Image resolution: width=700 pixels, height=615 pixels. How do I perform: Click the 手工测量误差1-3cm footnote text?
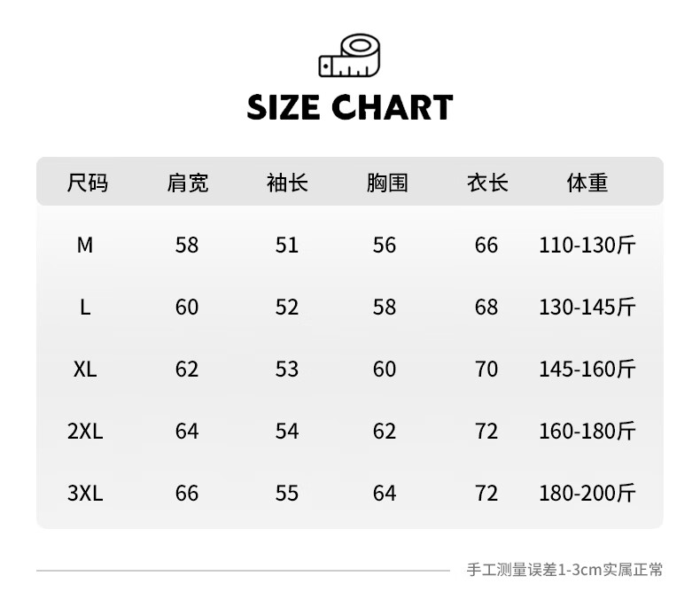click(x=564, y=570)
